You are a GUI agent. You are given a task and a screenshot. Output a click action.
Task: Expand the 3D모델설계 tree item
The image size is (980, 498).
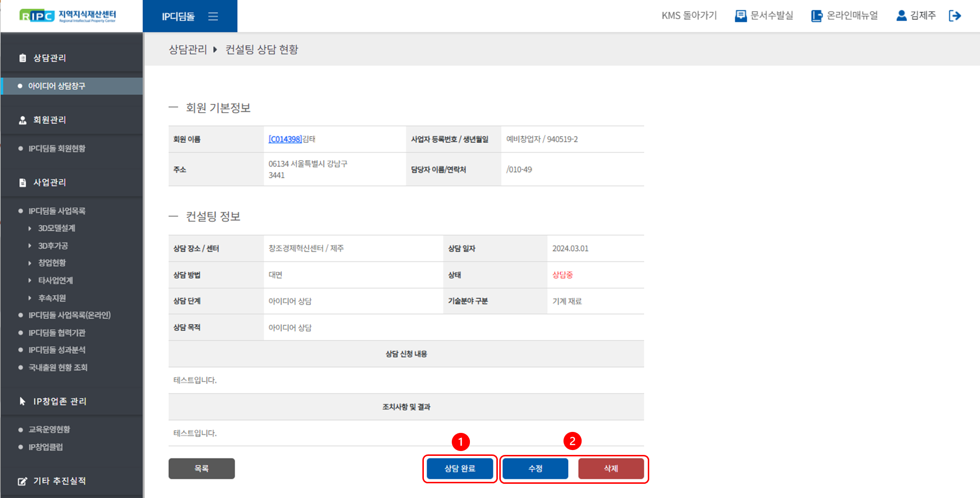30,228
